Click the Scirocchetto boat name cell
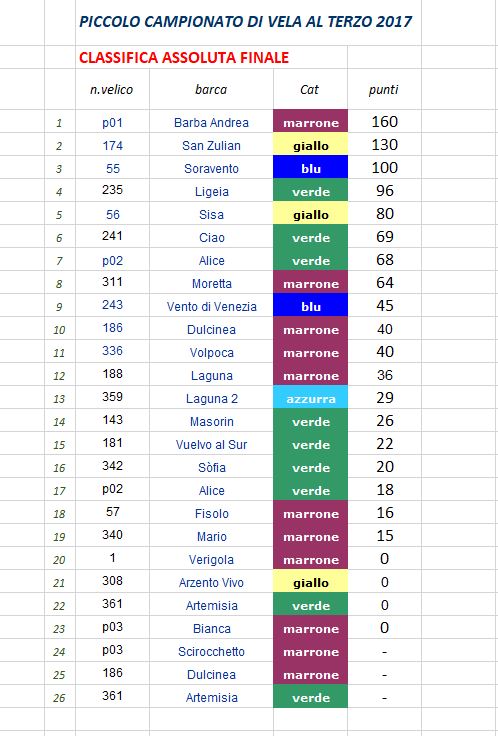This screenshot has width=498, height=736. click(x=211, y=650)
